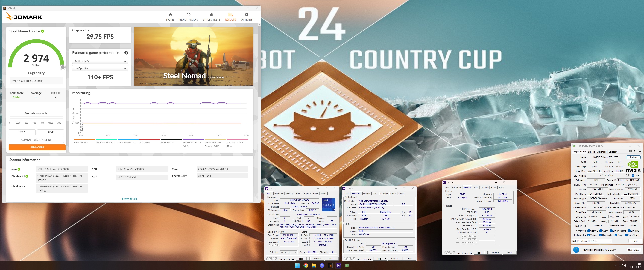Click the red GPU Load (%) legend swatch

tap(150, 140)
